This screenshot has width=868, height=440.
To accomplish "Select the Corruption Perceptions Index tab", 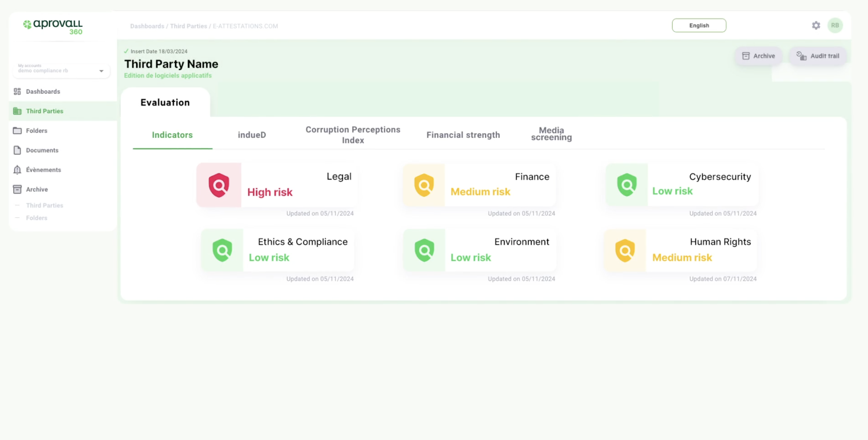I will click(x=353, y=135).
